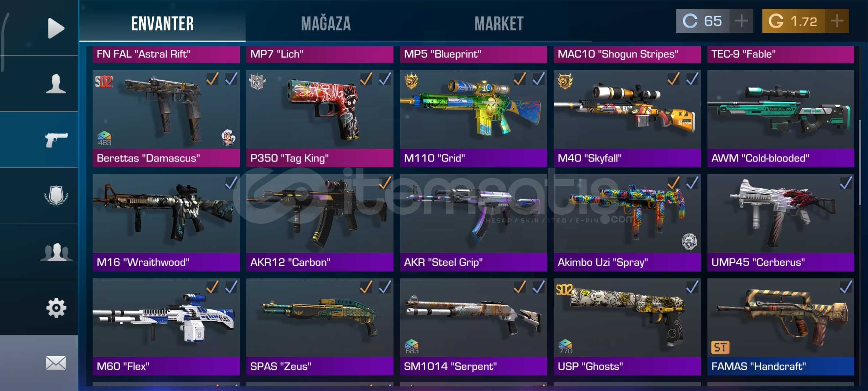
Task: Click the plus next to 65 silver coins
Action: click(741, 21)
